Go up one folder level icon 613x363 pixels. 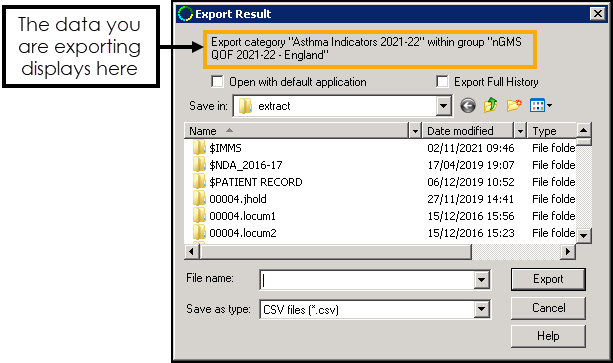point(491,105)
